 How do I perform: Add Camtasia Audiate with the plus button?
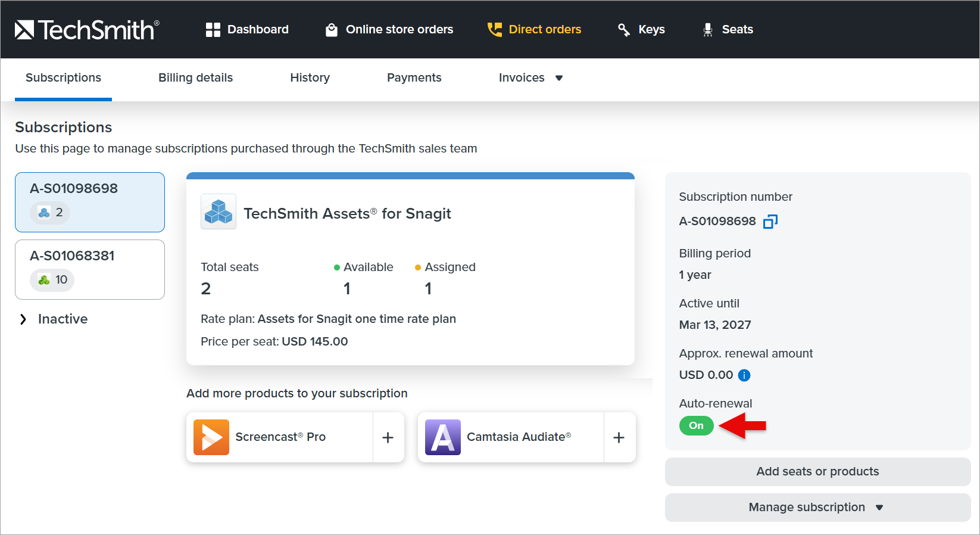pyautogui.click(x=619, y=437)
